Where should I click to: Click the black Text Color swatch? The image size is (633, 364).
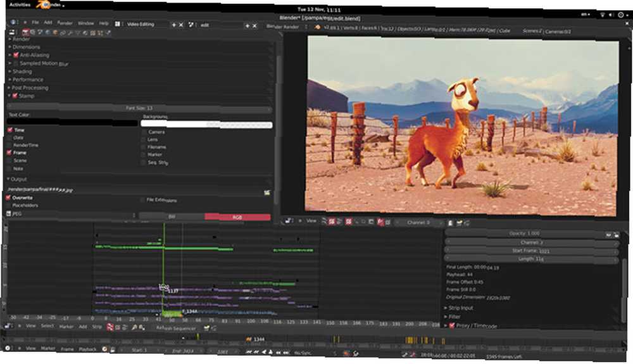[x=73, y=122]
